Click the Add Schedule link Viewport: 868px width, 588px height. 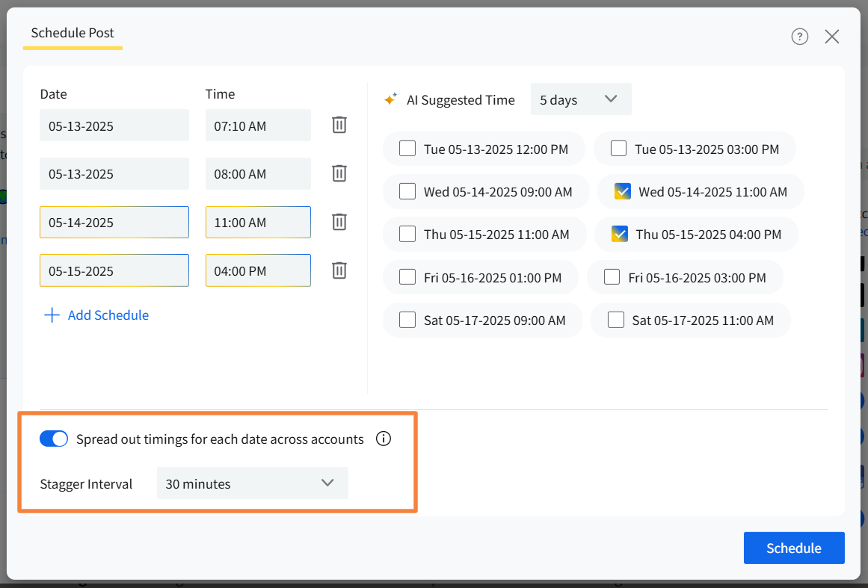click(108, 315)
